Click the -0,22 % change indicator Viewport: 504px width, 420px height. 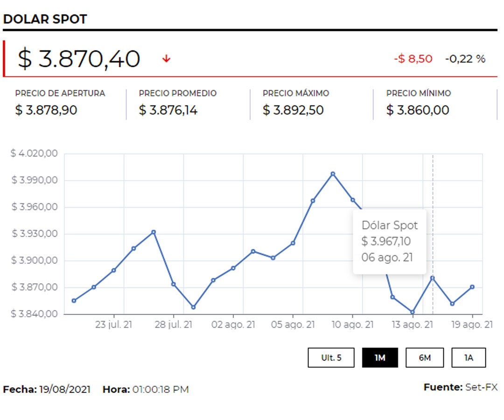point(465,59)
